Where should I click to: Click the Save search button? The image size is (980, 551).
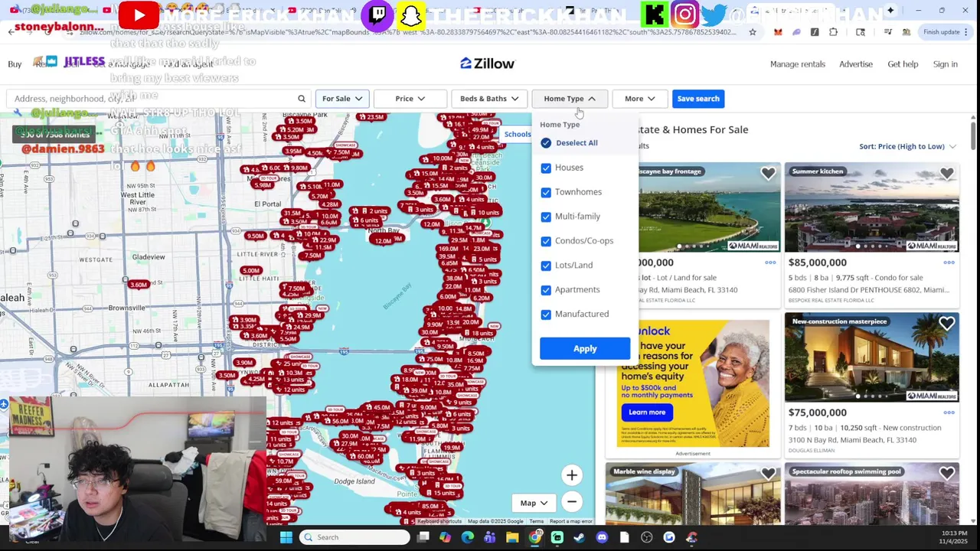click(698, 99)
